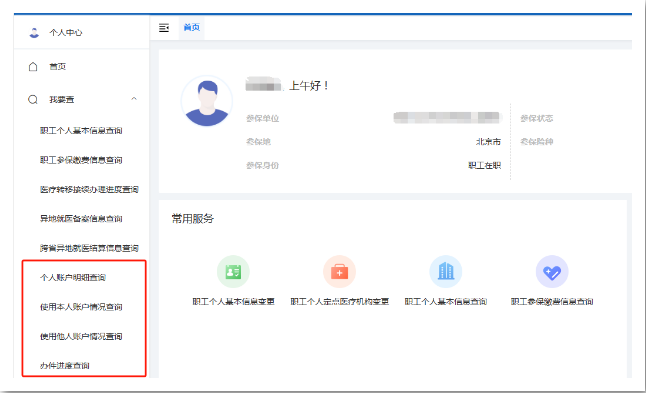Screen dimensions: 646x393
Task: Click the 我要查 magnifier icon
Action: (33, 99)
